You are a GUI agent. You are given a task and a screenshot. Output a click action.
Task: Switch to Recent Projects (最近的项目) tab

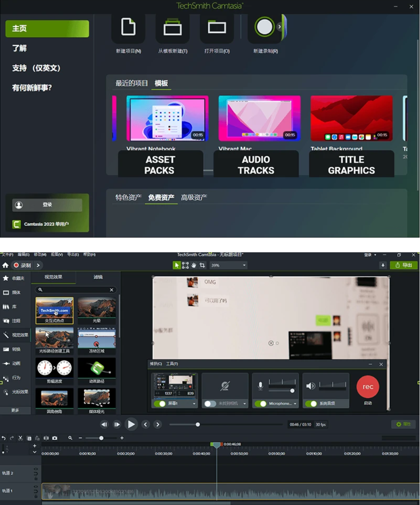132,83
